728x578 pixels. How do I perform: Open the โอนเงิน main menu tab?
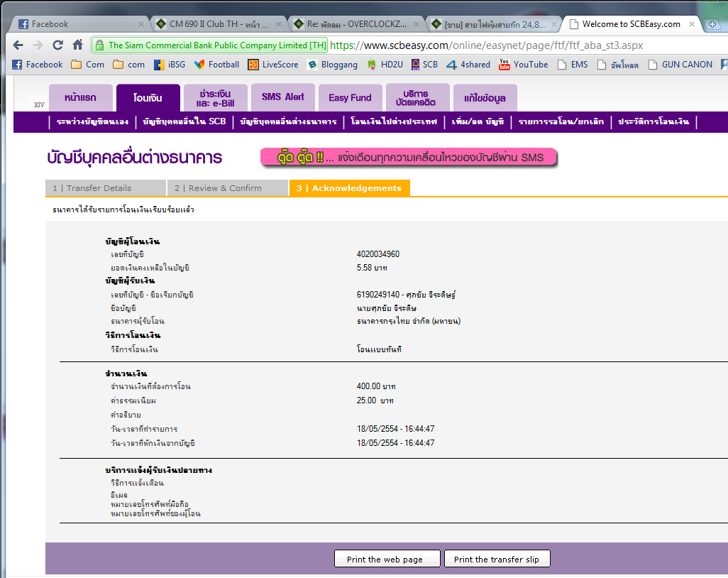point(148,97)
